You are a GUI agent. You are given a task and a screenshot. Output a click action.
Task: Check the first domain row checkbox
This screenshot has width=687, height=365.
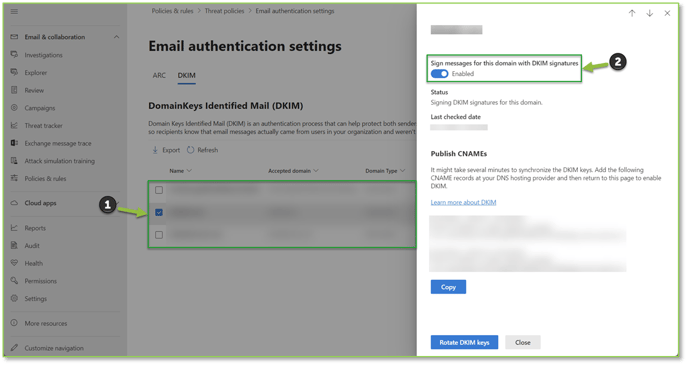pos(159,190)
